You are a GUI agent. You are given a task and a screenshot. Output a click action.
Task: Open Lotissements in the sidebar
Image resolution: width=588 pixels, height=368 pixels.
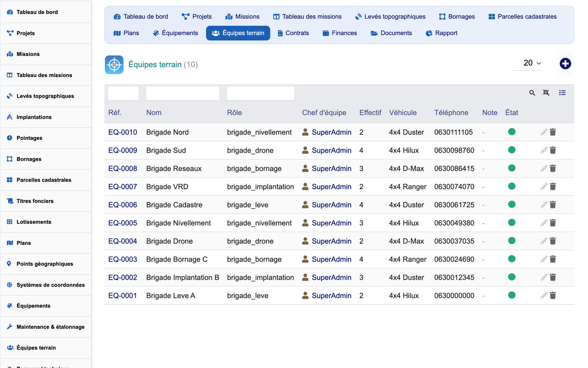(46, 222)
